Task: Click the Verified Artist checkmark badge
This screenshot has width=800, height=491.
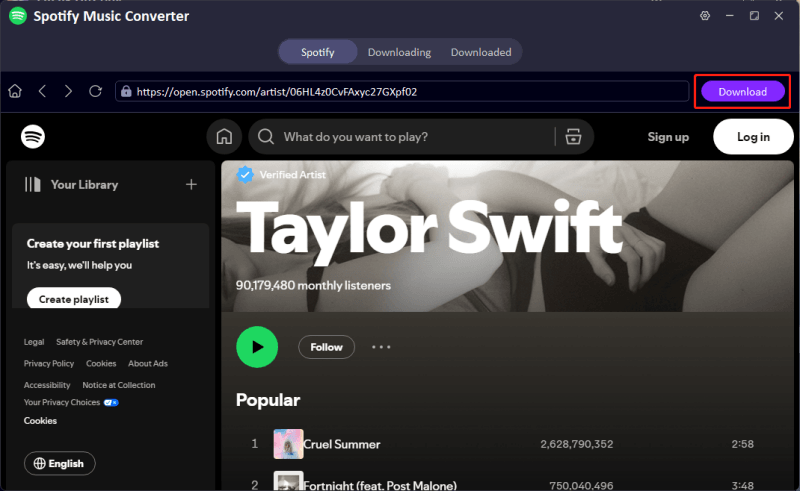Action: pos(245,175)
